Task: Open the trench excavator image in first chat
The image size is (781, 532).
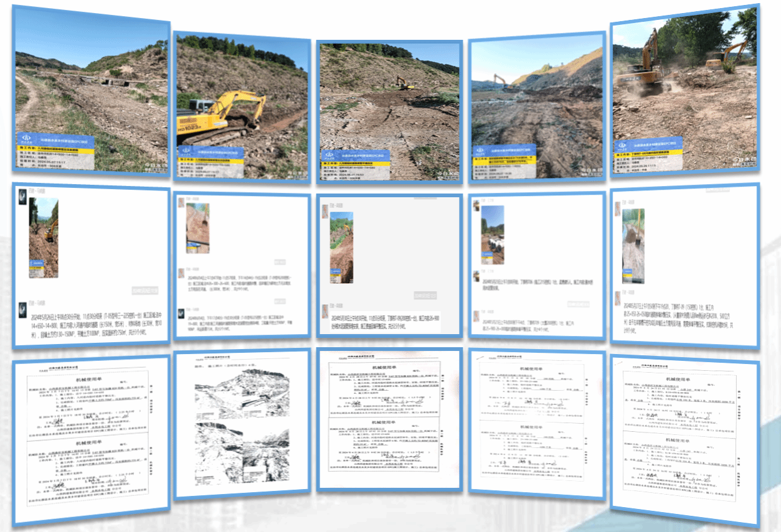Action: pyautogui.click(x=44, y=238)
